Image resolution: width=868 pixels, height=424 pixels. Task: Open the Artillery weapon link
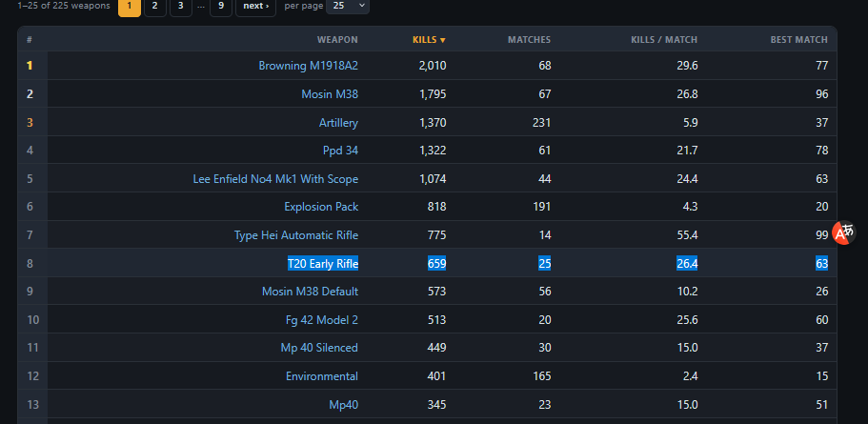coord(339,123)
